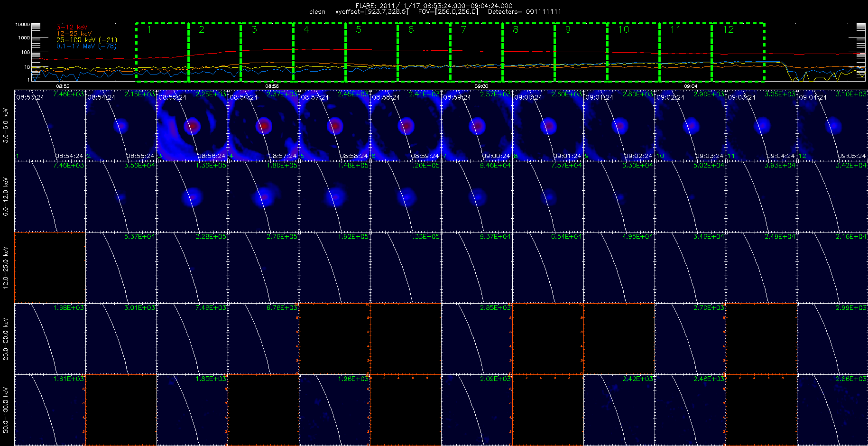Click the 08:56 time axis label

[x=272, y=86]
